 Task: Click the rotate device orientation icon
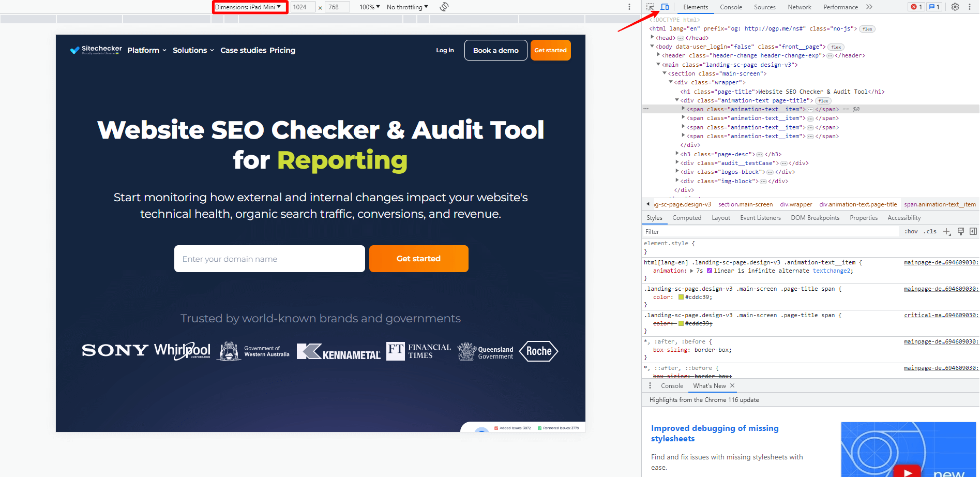(x=444, y=7)
